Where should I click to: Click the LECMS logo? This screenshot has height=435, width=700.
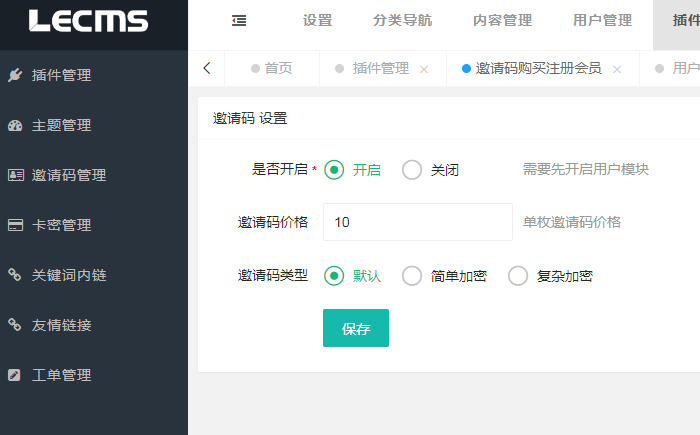click(88, 21)
